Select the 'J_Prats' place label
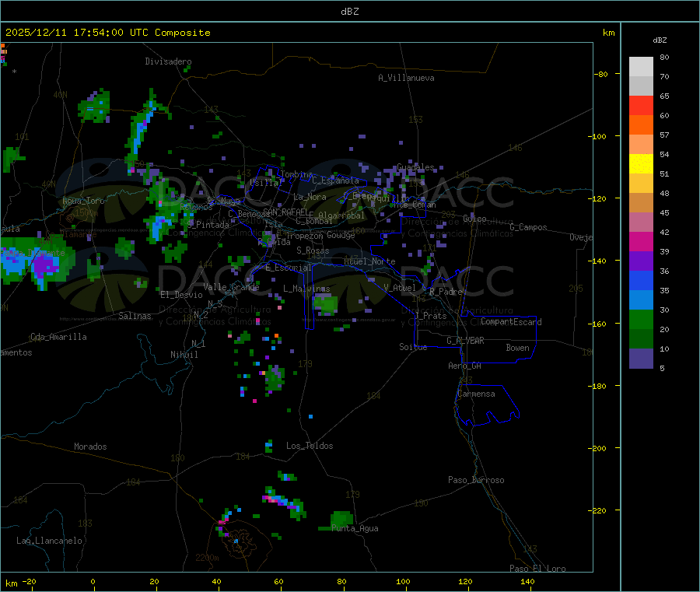Image resolution: width=700 pixels, height=592 pixels. 430,316
